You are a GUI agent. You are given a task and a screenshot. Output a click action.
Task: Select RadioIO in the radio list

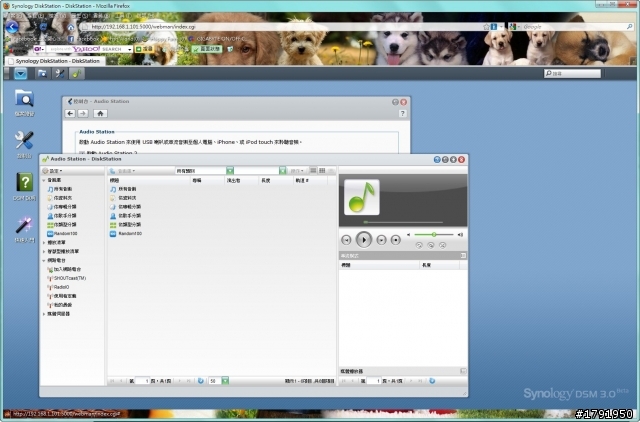tap(58, 287)
